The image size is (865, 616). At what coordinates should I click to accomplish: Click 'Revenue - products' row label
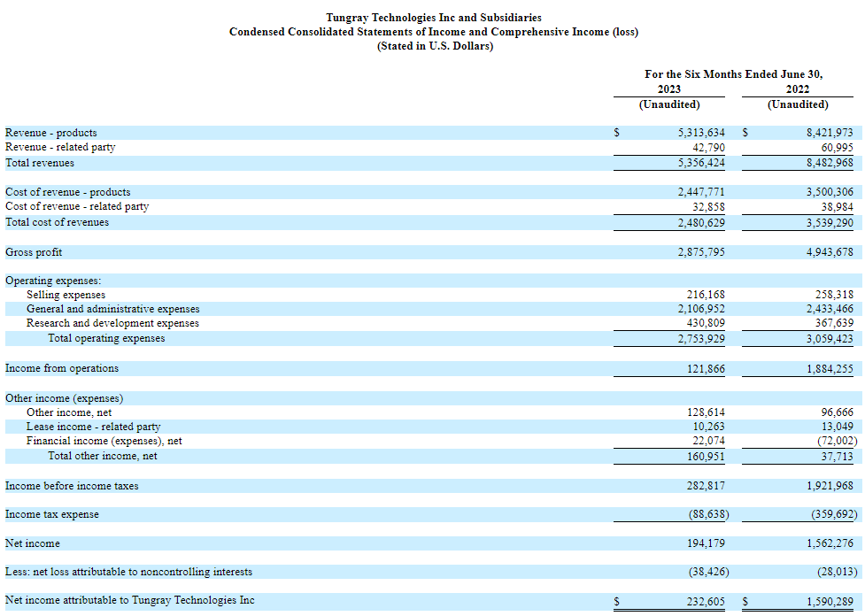[x=50, y=133]
